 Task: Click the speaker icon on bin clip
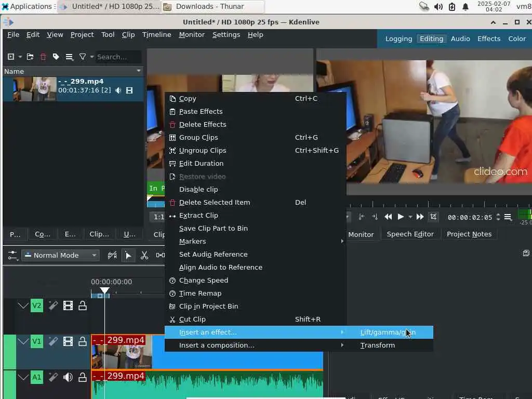118,90
